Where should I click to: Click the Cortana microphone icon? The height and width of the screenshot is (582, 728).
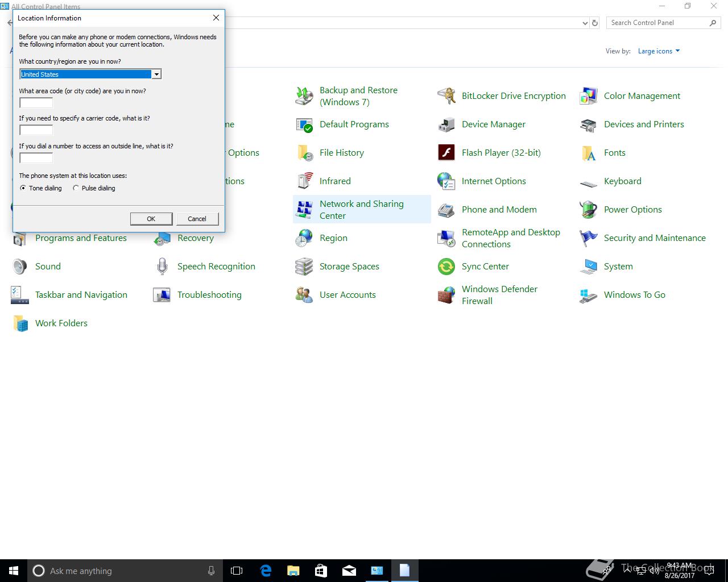(211, 571)
